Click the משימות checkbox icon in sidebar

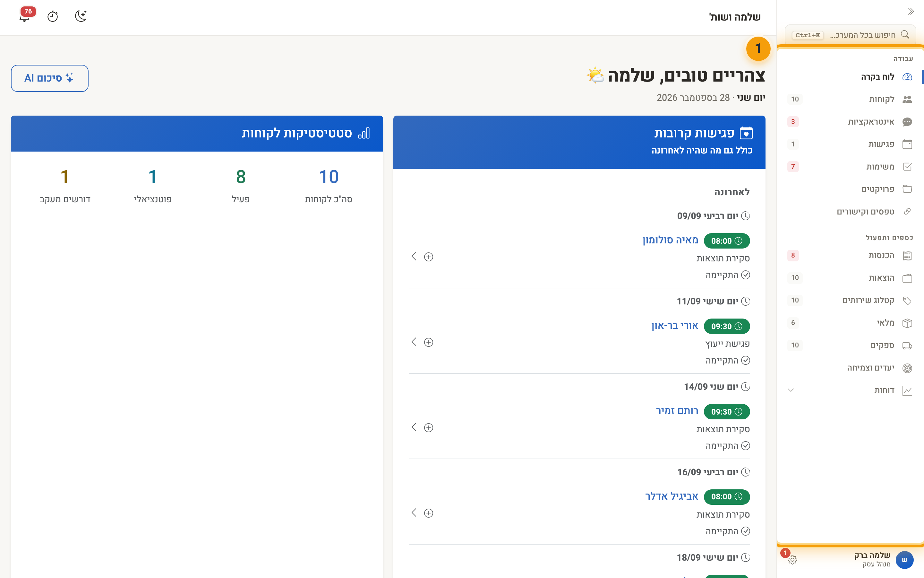coord(907,167)
